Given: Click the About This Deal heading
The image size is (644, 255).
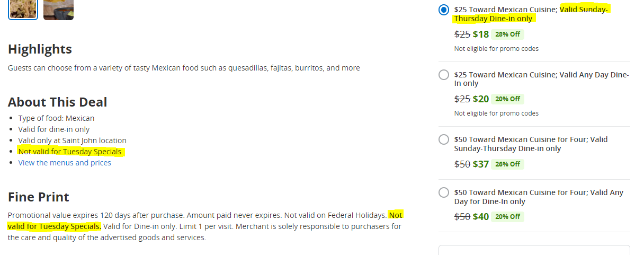Looking at the screenshot, I should coord(58,102).
